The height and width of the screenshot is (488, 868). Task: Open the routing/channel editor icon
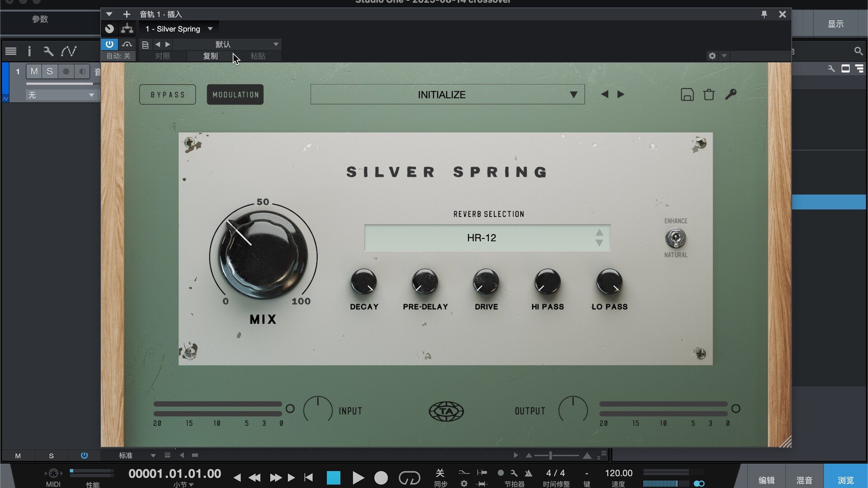(127, 29)
